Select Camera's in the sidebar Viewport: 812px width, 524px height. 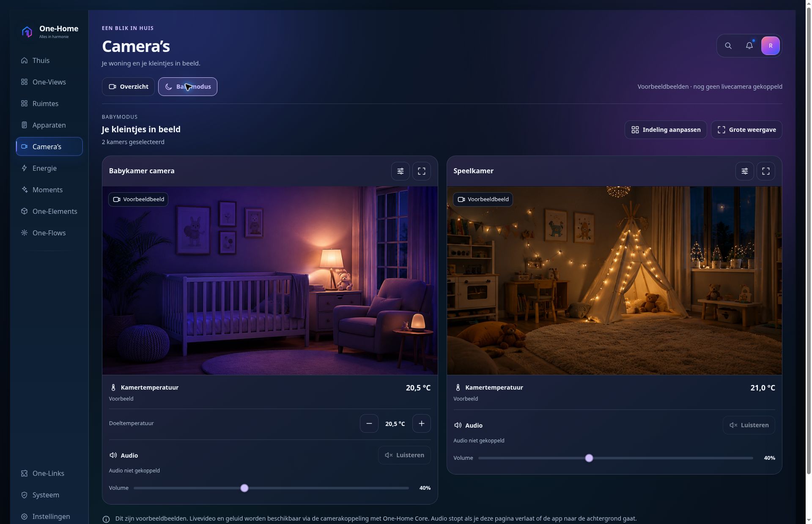click(x=49, y=147)
